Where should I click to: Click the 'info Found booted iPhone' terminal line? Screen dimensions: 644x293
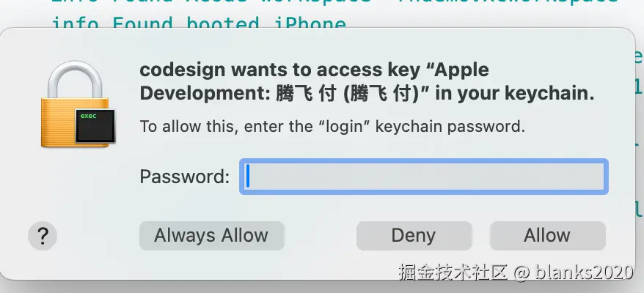point(199,23)
